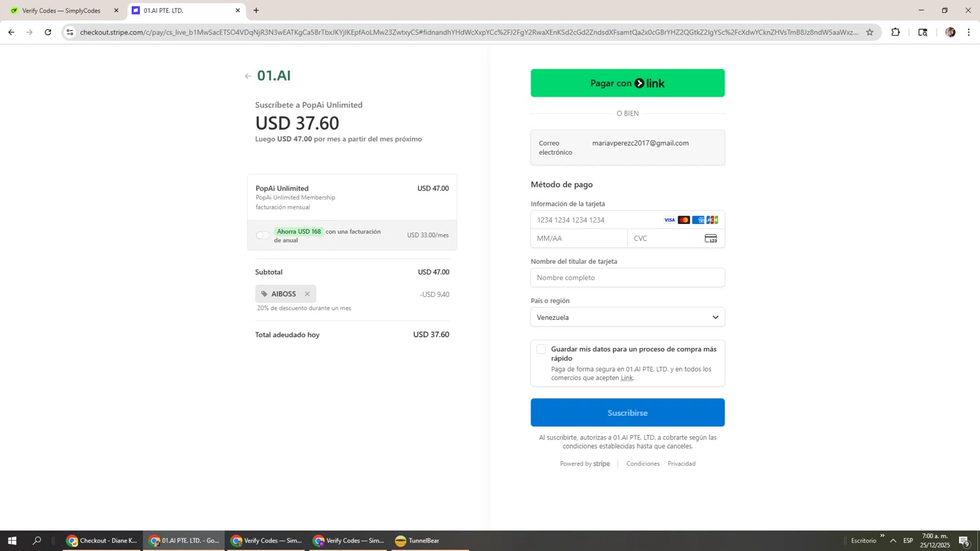This screenshot has width=980, height=551.
Task: Click the ESP language indicator
Action: 908,541
